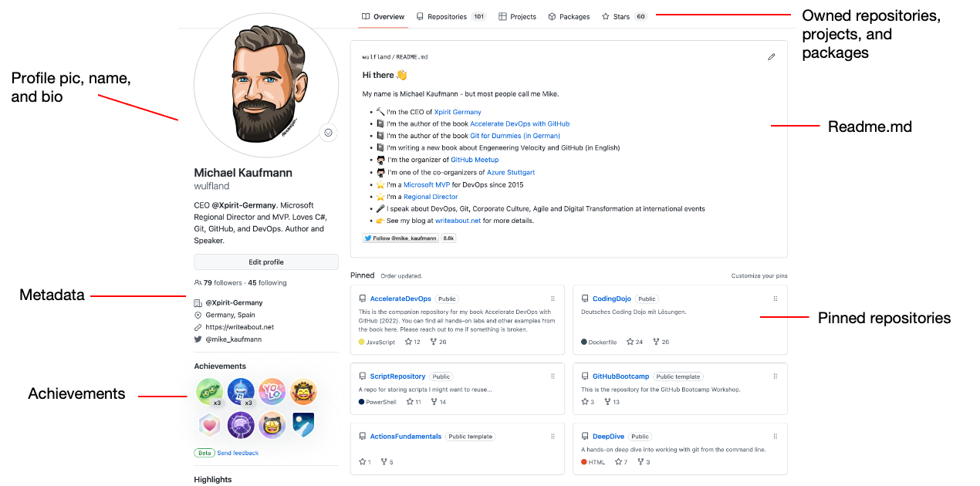Click the drag handle on the AccelerateDevOps card
Screen dimensions: 980x486
point(553,299)
